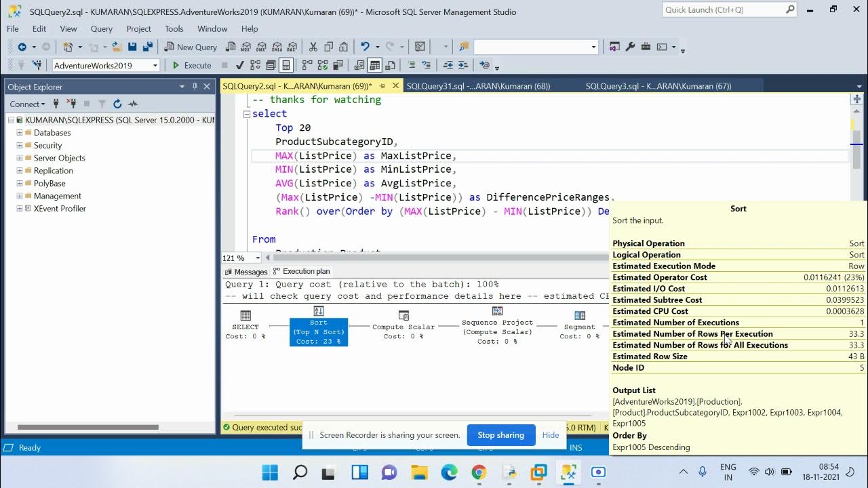Click Hide on the screen sharing bar
Image resolution: width=868 pixels, height=488 pixels.
click(551, 435)
